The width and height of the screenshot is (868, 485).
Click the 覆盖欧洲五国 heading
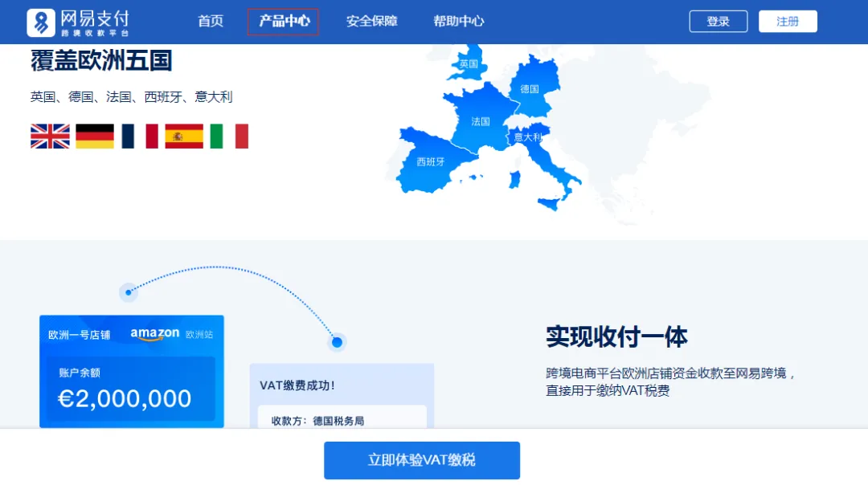pyautogui.click(x=101, y=61)
